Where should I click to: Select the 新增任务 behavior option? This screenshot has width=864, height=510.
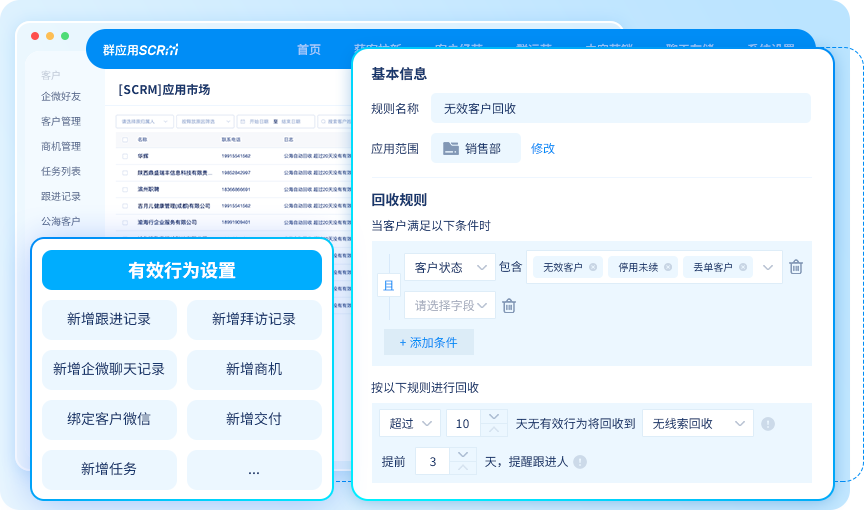pos(109,470)
